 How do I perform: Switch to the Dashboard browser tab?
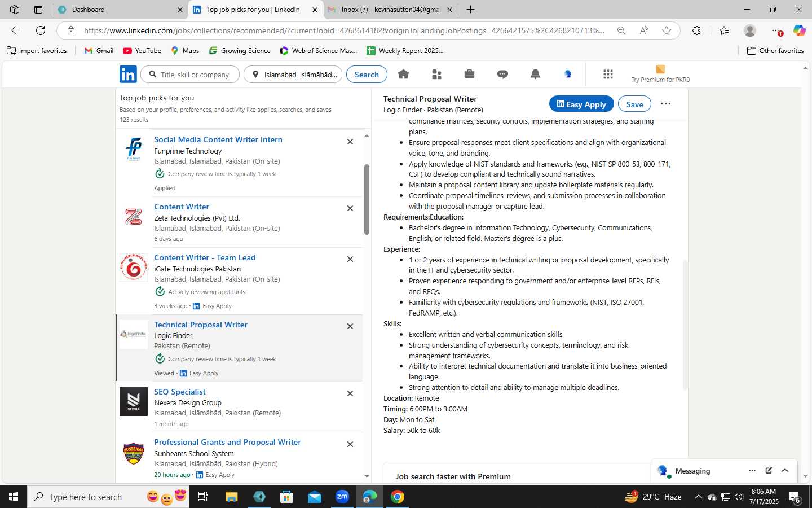pyautogui.click(x=121, y=10)
